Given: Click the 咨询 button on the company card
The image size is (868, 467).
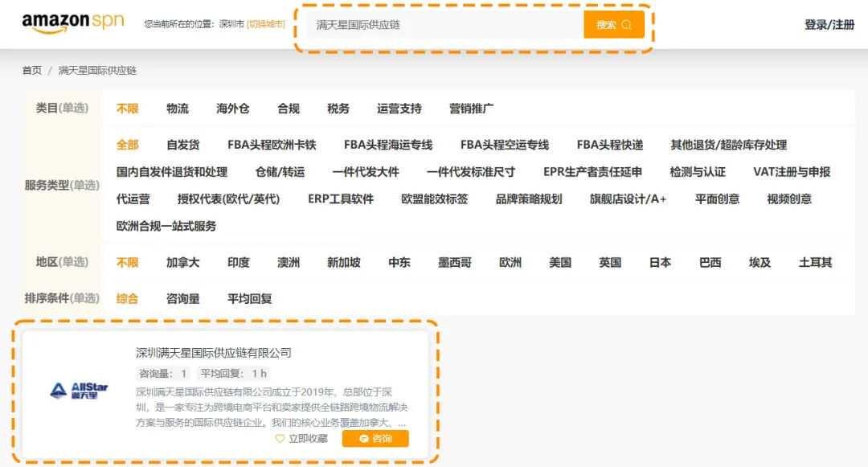Looking at the screenshot, I should pyautogui.click(x=375, y=438).
